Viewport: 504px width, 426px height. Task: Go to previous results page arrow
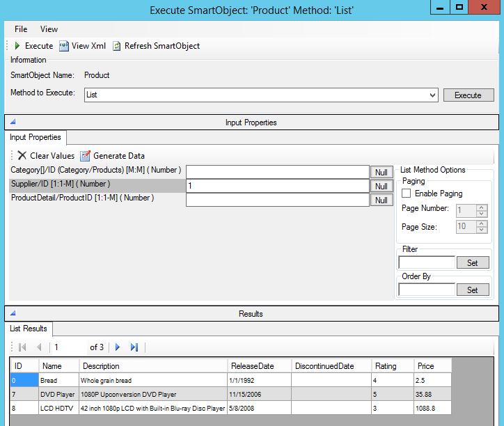click(x=39, y=347)
